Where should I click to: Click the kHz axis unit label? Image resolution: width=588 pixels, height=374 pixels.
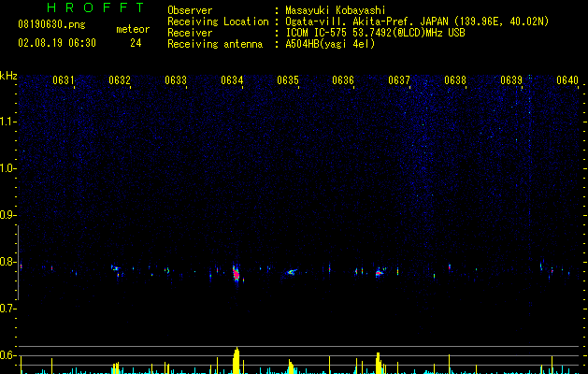point(8,76)
